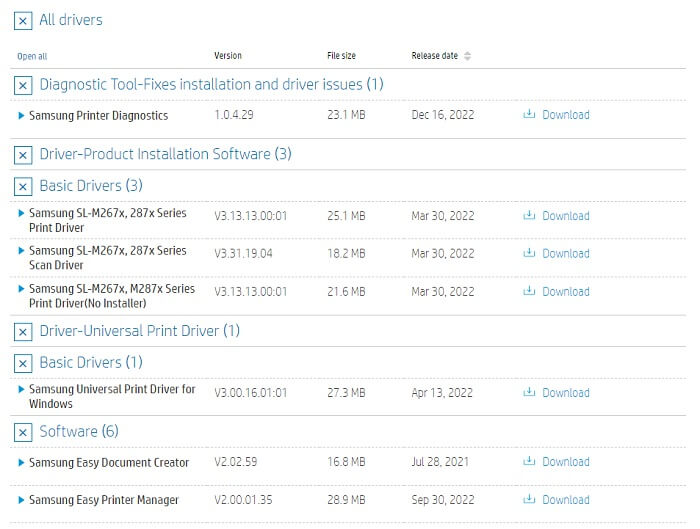Select Print Driver(No Installer) name text
700x529 pixels.
click(112, 296)
